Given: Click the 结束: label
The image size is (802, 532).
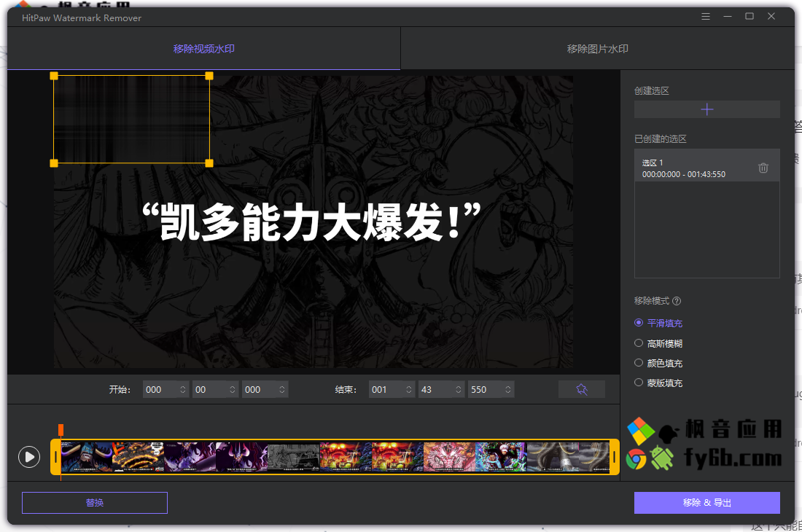Looking at the screenshot, I should click(346, 389).
